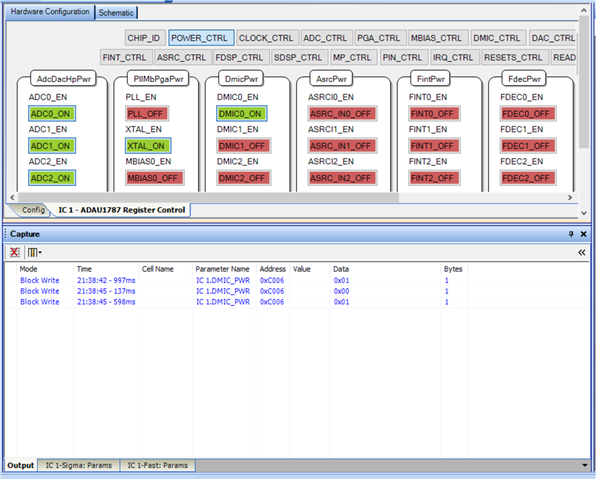Open the PGA_CTRL register tab
596x479 pixels.
click(x=380, y=38)
